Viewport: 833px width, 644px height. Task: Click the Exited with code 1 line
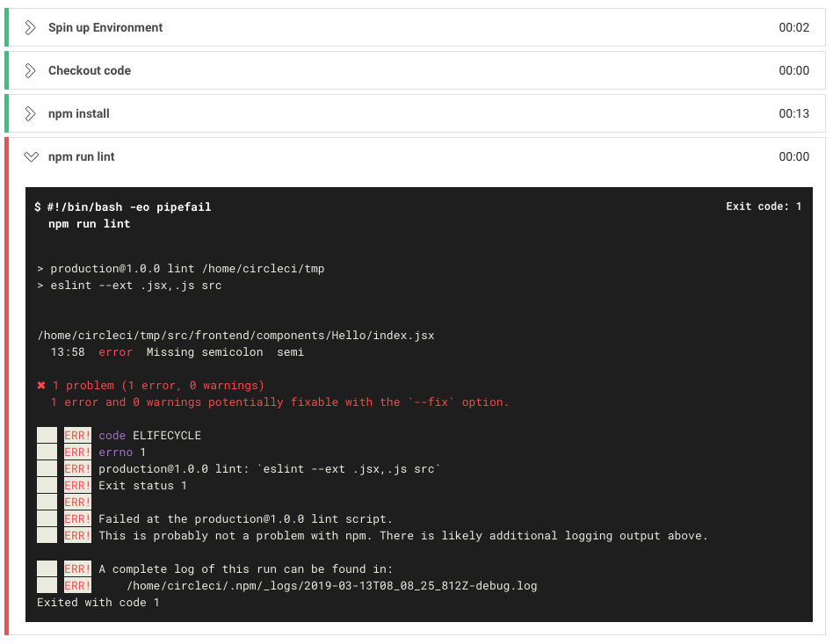coord(98,602)
